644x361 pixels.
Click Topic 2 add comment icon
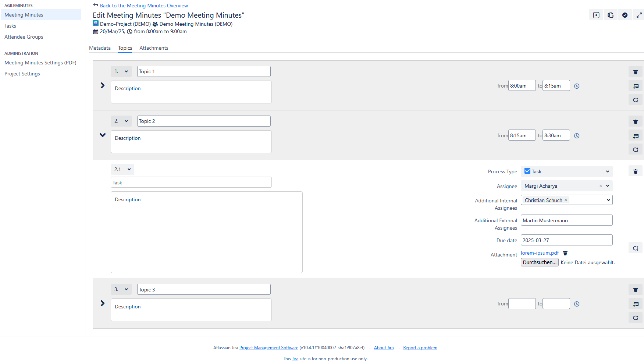tap(636, 136)
